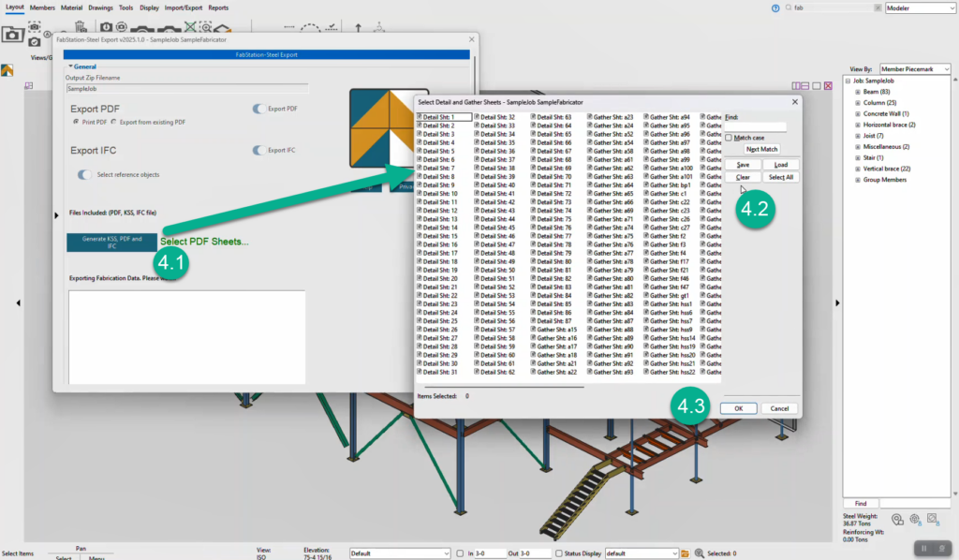
Task: Open the Import/Export menu
Action: (184, 7)
